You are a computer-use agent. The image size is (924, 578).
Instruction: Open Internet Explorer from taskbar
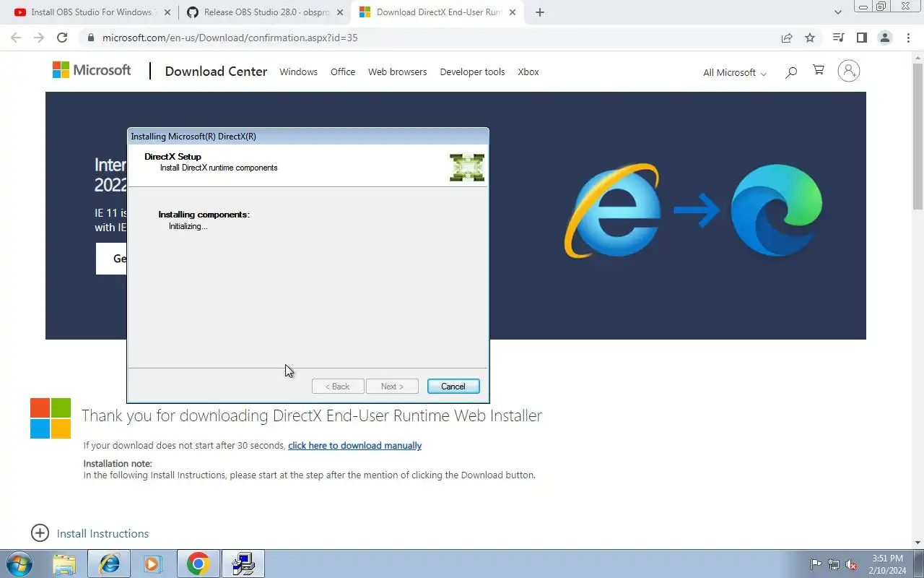(x=109, y=564)
